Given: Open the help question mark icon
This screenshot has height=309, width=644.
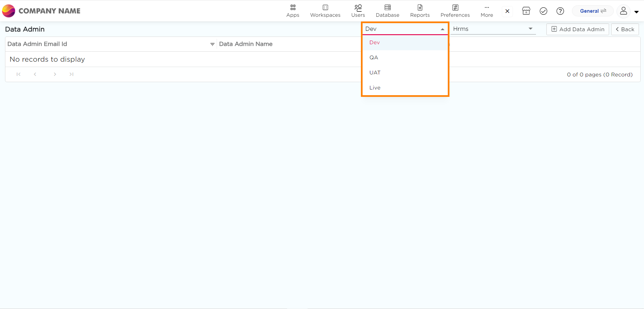Looking at the screenshot, I should click(x=560, y=11).
